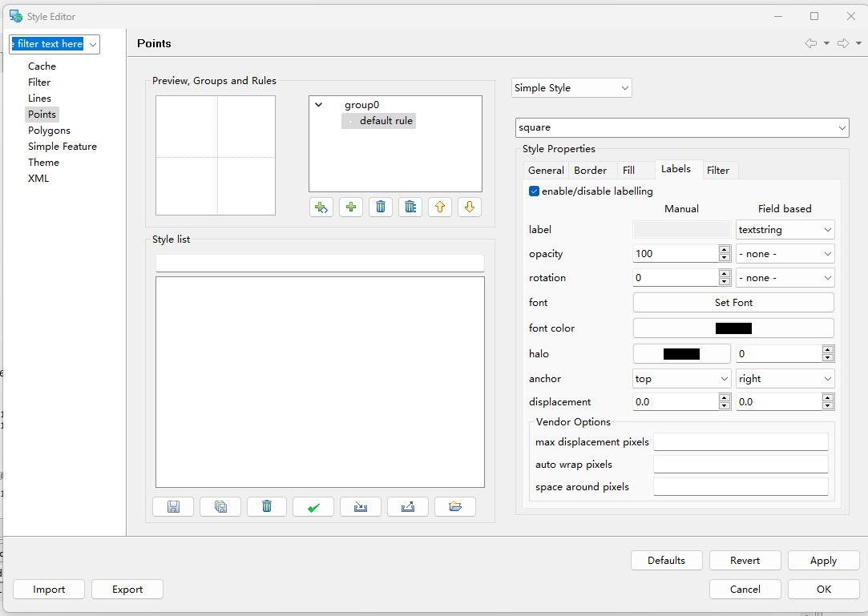
Task: Move the rule down with the down arrow icon
Action: (x=470, y=207)
